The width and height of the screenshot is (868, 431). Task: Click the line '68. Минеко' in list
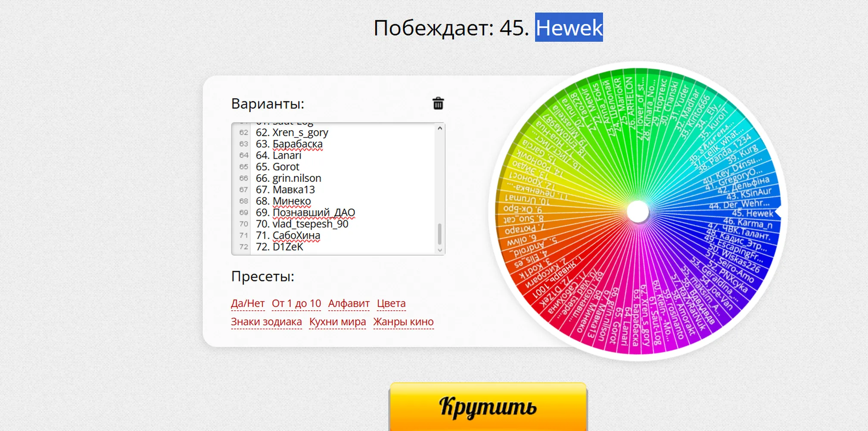[283, 201]
